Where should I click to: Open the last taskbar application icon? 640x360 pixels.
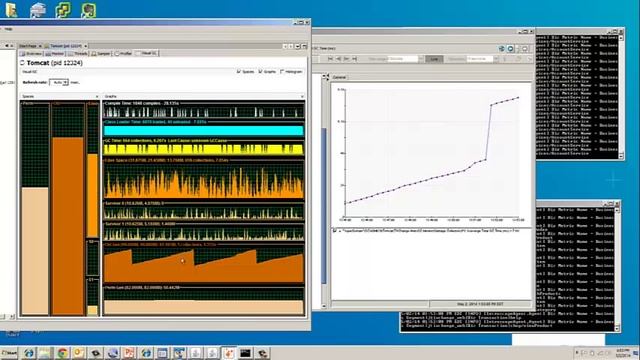point(262,353)
